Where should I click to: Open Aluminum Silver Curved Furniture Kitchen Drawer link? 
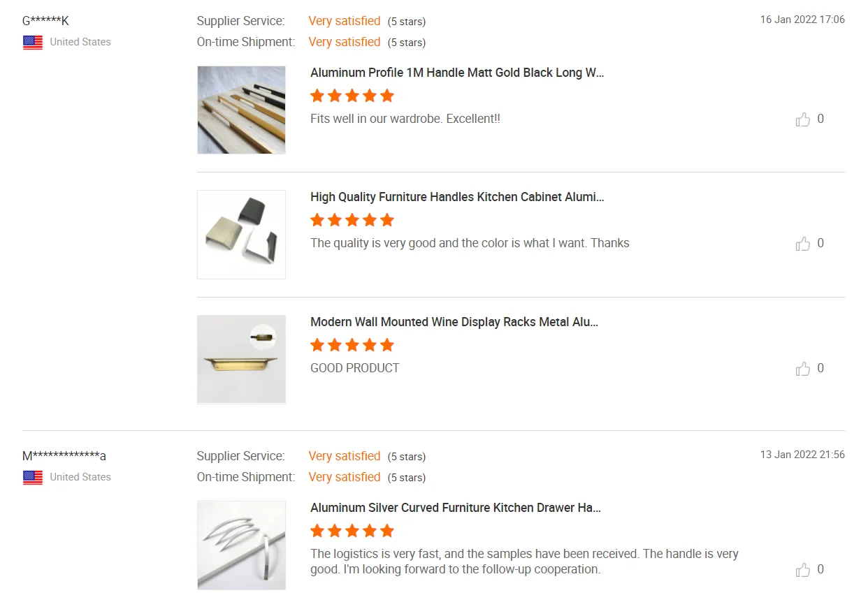(x=456, y=508)
